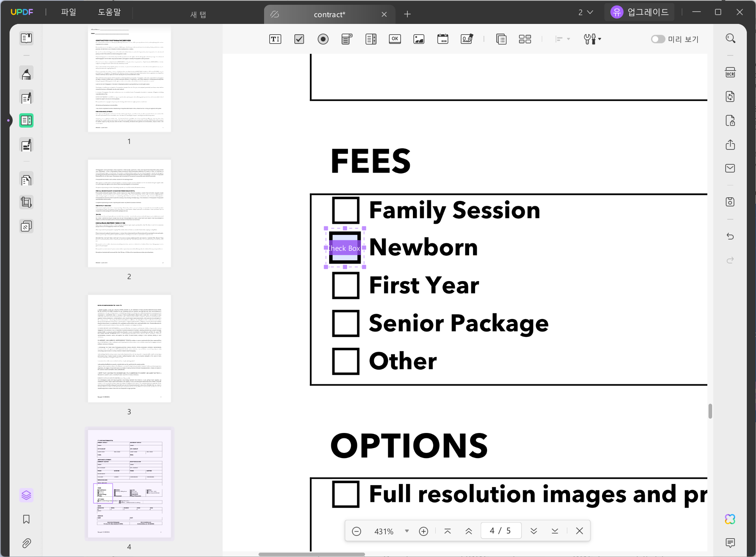This screenshot has width=756, height=557.
Task: Click the save as other icon
Action: (730, 202)
